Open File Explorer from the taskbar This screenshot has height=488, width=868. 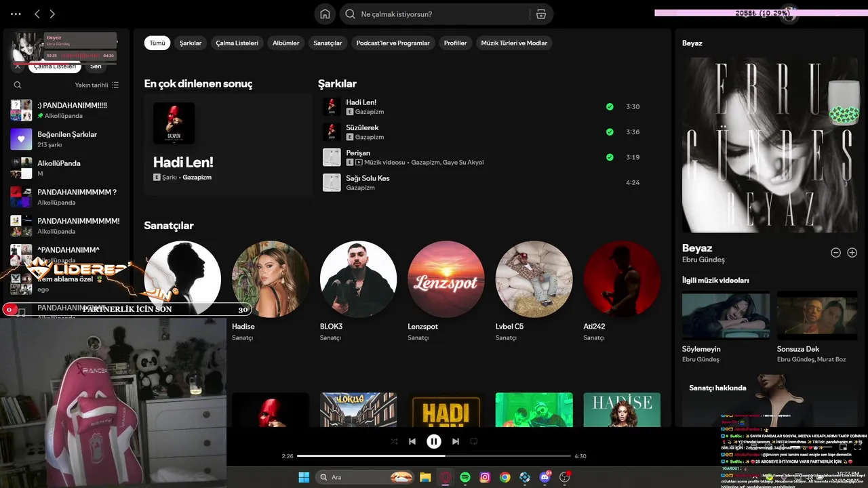425,477
